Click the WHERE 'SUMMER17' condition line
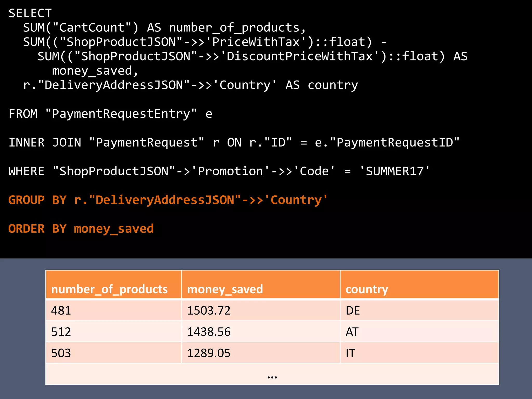 [219, 171]
